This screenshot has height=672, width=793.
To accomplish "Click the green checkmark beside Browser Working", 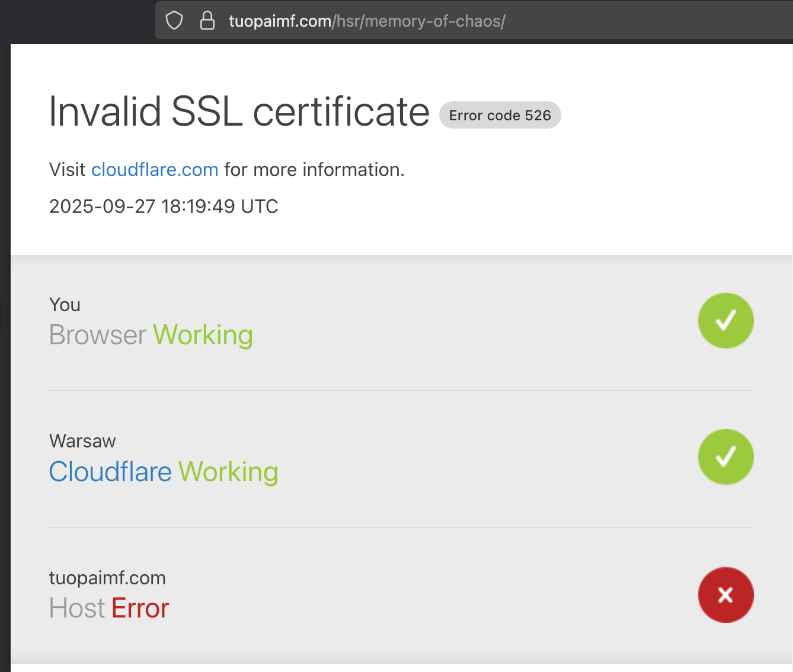I will click(725, 321).
